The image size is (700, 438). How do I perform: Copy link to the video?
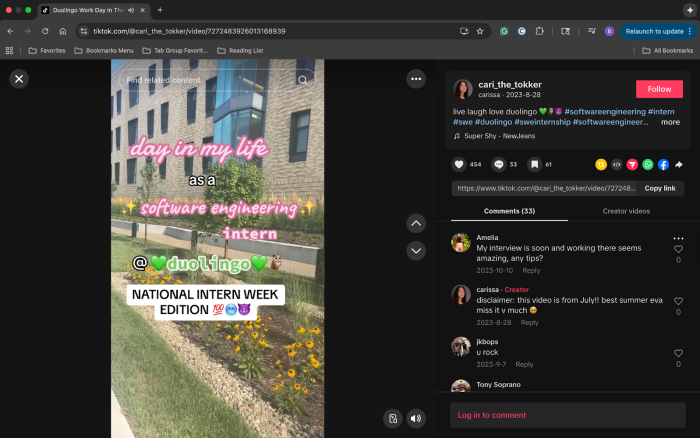(659, 188)
